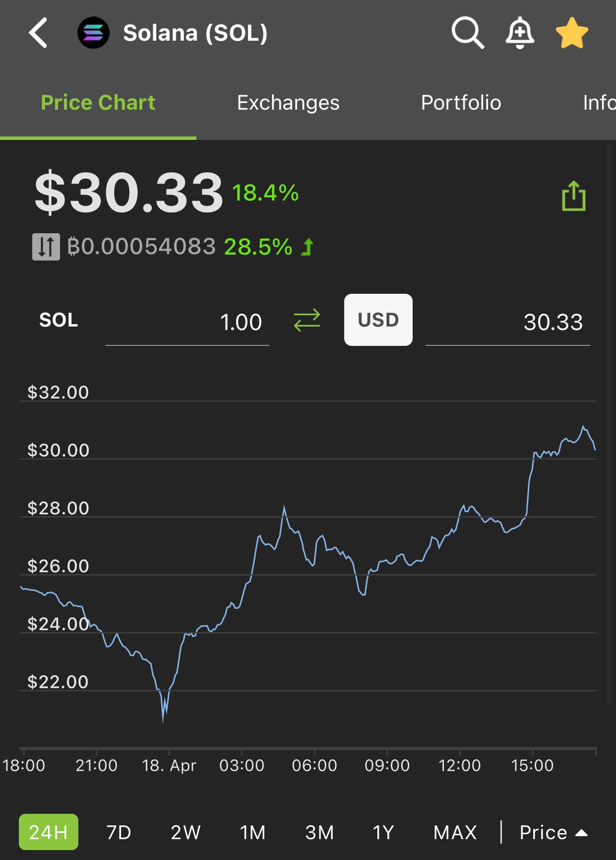Select the 3M time range
Image resolution: width=616 pixels, height=860 pixels.
320,832
